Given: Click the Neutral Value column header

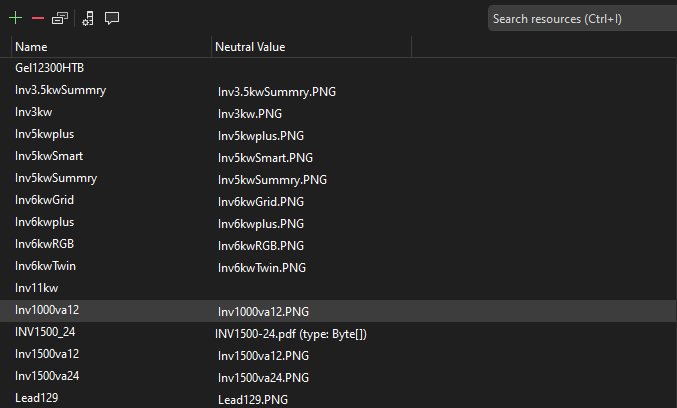Looking at the screenshot, I should (x=251, y=46).
